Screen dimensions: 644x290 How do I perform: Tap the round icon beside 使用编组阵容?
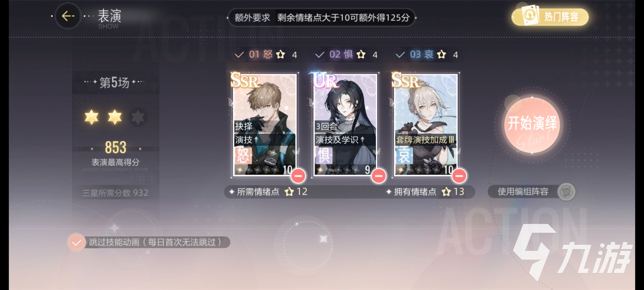[566, 192]
